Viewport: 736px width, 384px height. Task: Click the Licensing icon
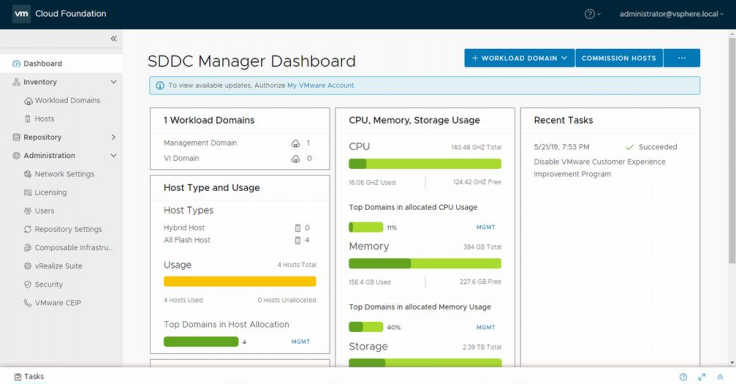coord(28,192)
